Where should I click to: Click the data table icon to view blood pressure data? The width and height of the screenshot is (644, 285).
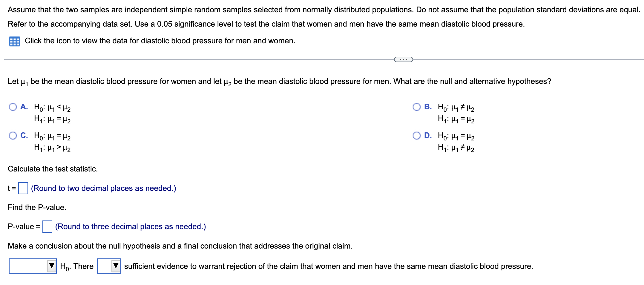pos(14,41)
